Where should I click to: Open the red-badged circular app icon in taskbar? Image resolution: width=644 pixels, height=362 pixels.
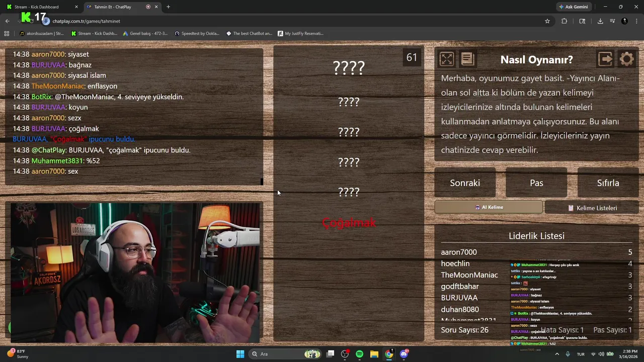pyautogui.click(x=345, y=354)
